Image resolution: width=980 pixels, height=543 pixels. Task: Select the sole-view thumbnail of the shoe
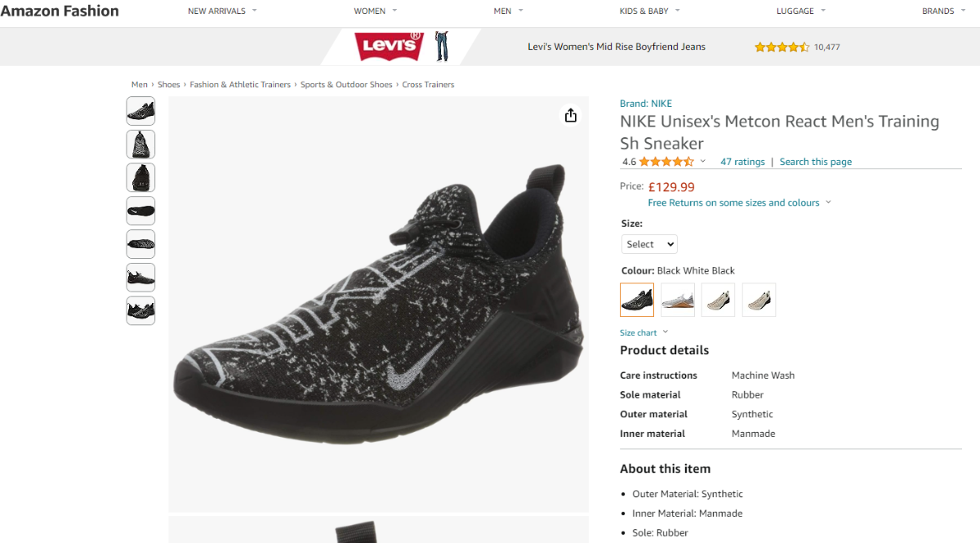point(140,211)
